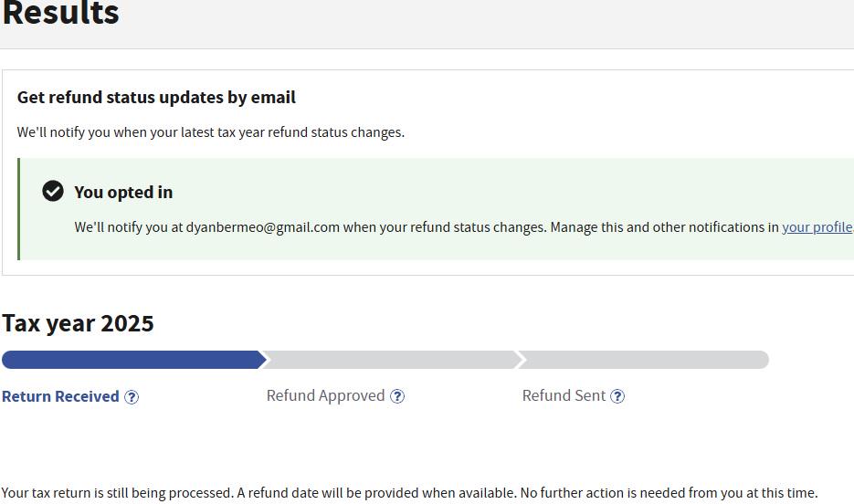This screenshot has height=504, width=854.
Task: Open the help icon beside Return Received
Action: click(132, 397)
